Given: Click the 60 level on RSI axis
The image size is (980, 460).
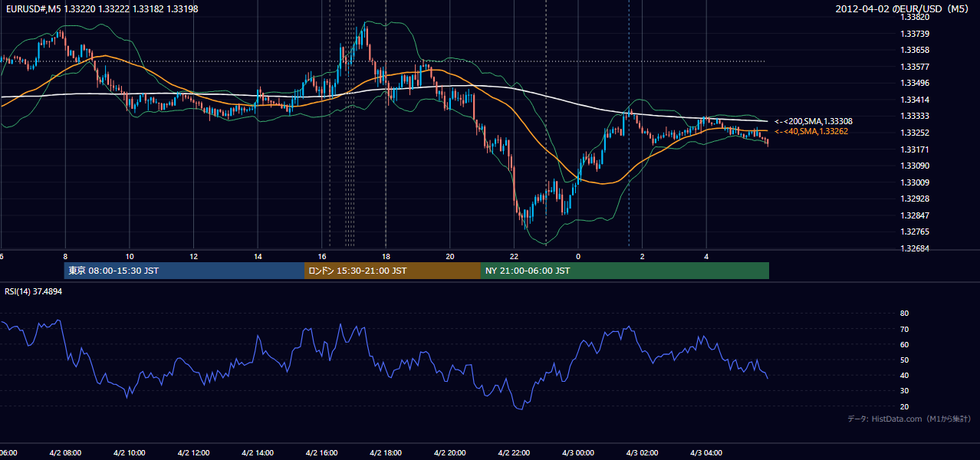Looking at the screenshot, I should [x=905, y=344].
